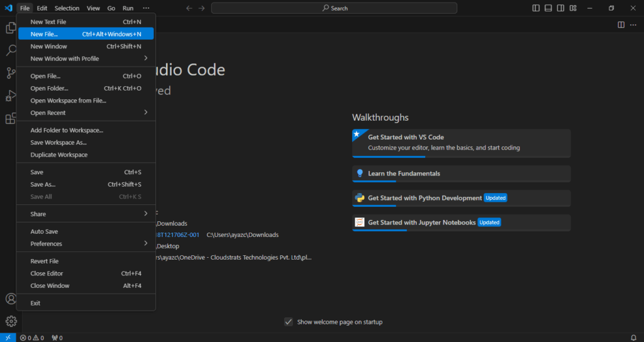644x342 pixels.
Task: Choose Close Editor
Action: (86, 273)
